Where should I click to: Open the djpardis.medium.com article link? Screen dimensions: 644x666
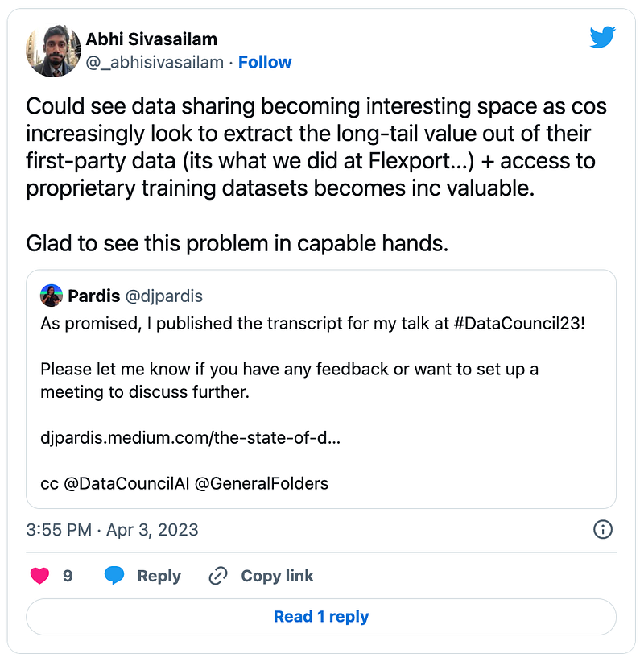191,437
